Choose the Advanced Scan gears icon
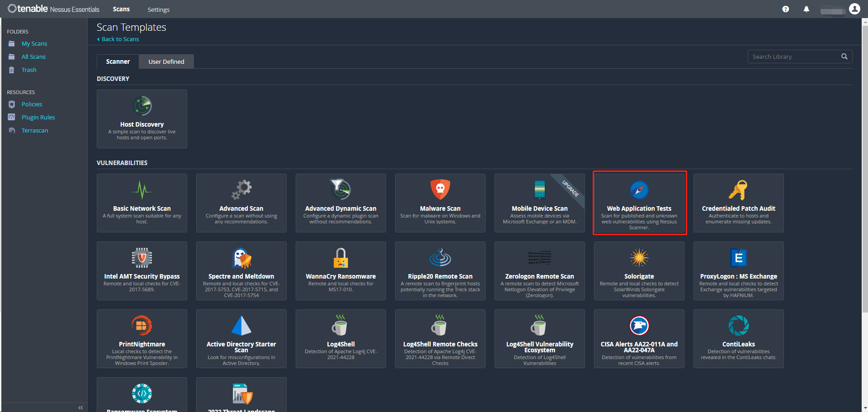 (241, 190)
